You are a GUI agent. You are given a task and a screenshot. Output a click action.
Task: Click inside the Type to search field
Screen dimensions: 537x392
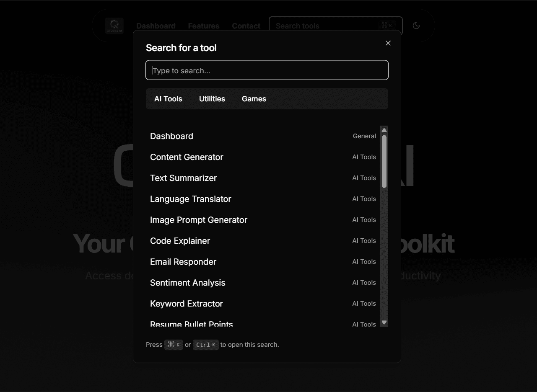[x=267, y=70]
